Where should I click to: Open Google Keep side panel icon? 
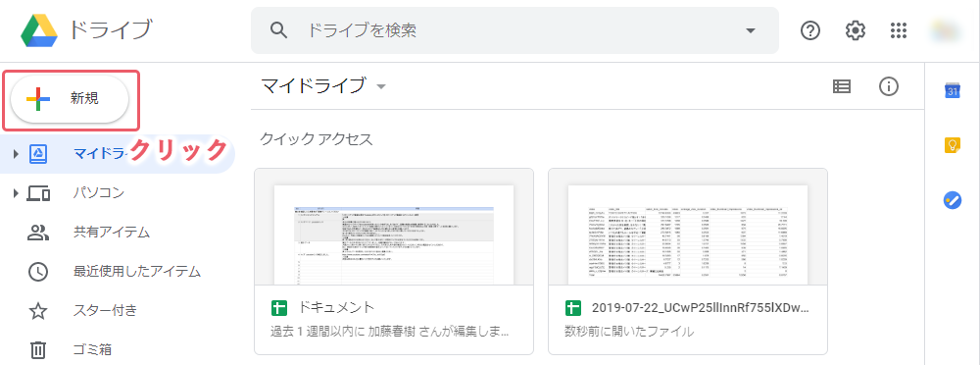click(952, 145)
